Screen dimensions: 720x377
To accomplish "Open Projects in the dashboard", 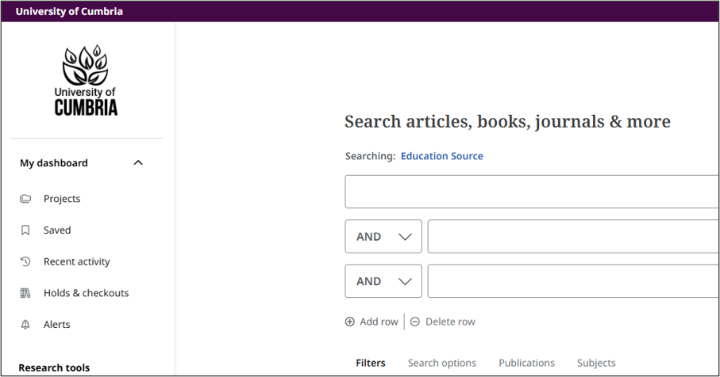I will point(62,199).
